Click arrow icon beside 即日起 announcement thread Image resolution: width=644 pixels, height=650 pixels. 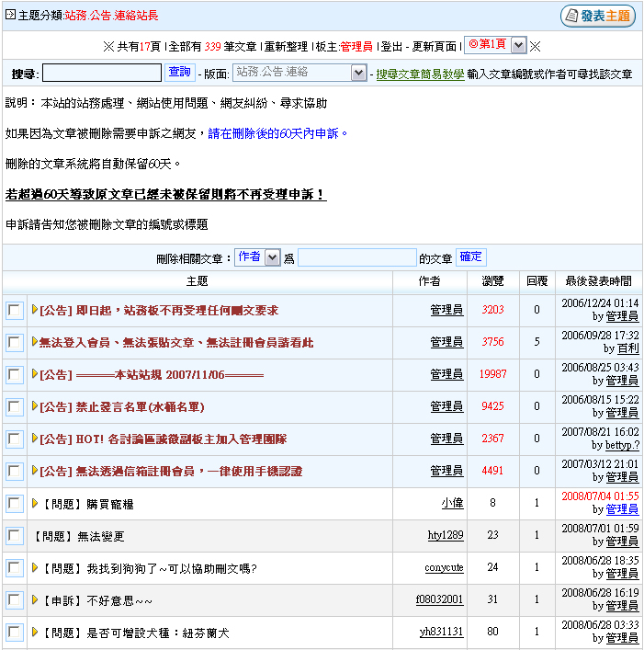[x=35, y=310]
